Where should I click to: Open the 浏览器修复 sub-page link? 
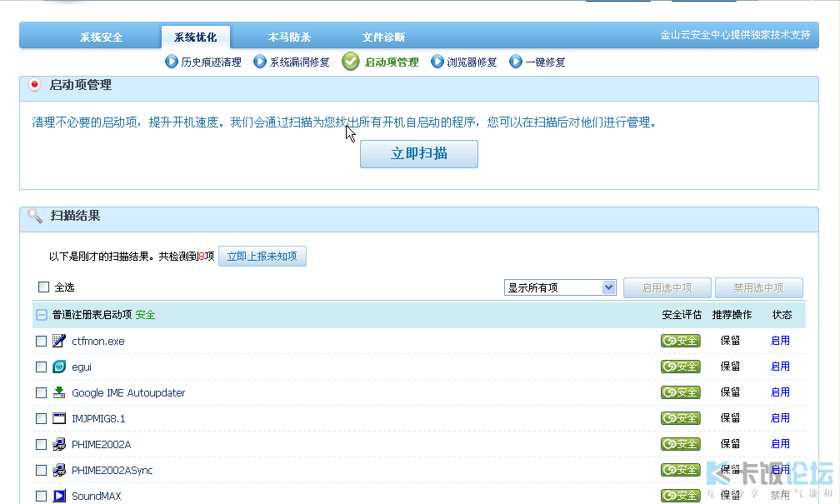472,62
